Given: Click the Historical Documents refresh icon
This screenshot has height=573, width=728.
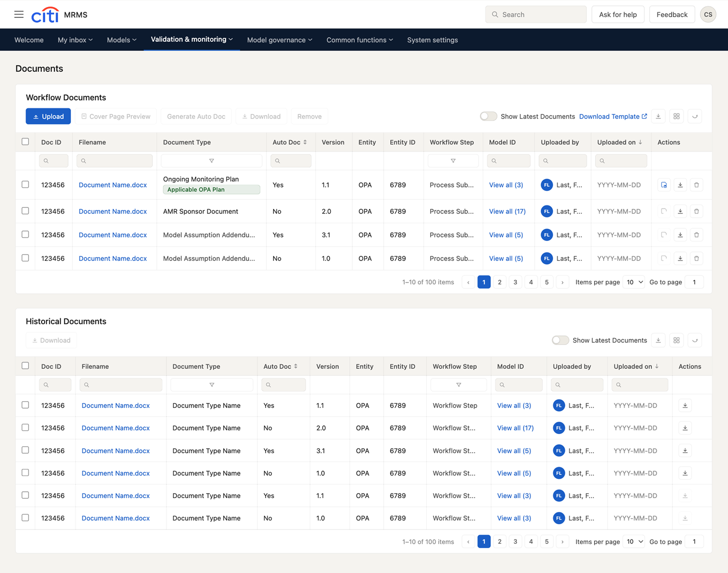Looking at the screenshot, I should point(695,340).
